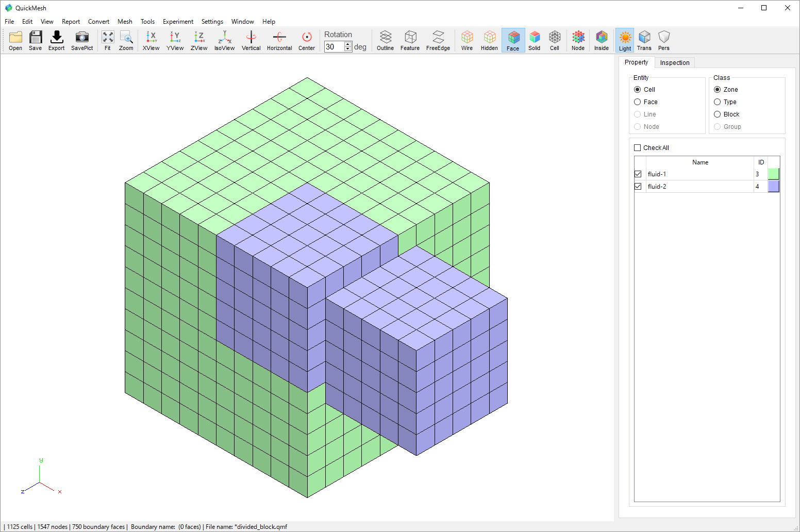Image resolution: width=800 pixels, height=532 pixels.
Task: Select the fluid-2 name cell
Action: (699, 187)
